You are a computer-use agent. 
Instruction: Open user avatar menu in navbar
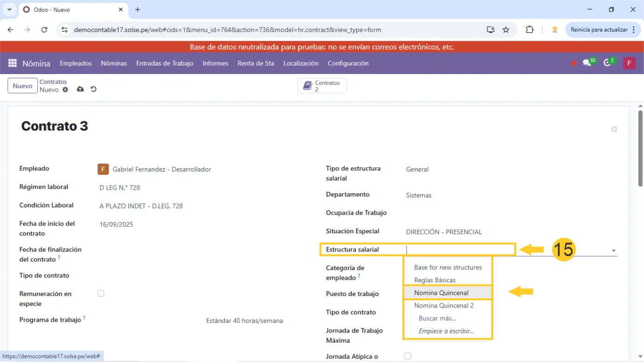(x=629, y=63)
